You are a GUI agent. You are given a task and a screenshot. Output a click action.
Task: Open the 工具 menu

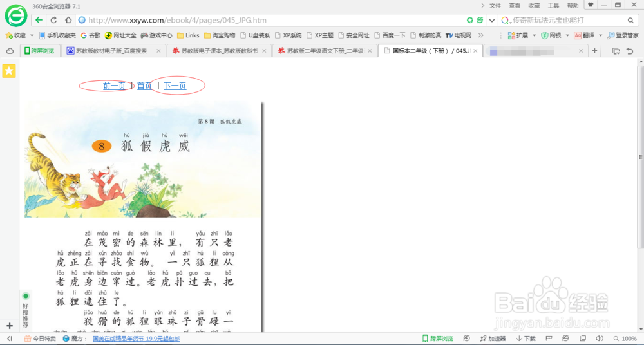click(553, 5)
